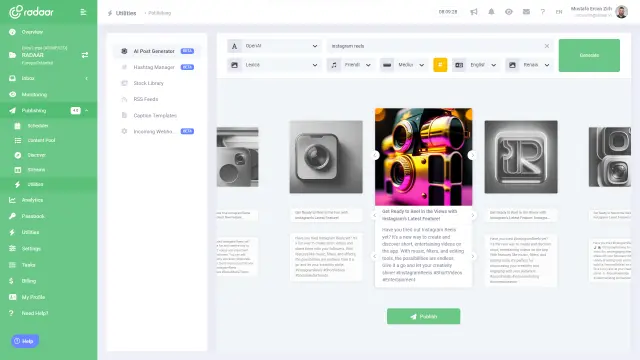Image resolution: width=640 pixels, height=360 pixels.
Task: Toggle the yellow hashtag button
Action: (x=440, y=65)
